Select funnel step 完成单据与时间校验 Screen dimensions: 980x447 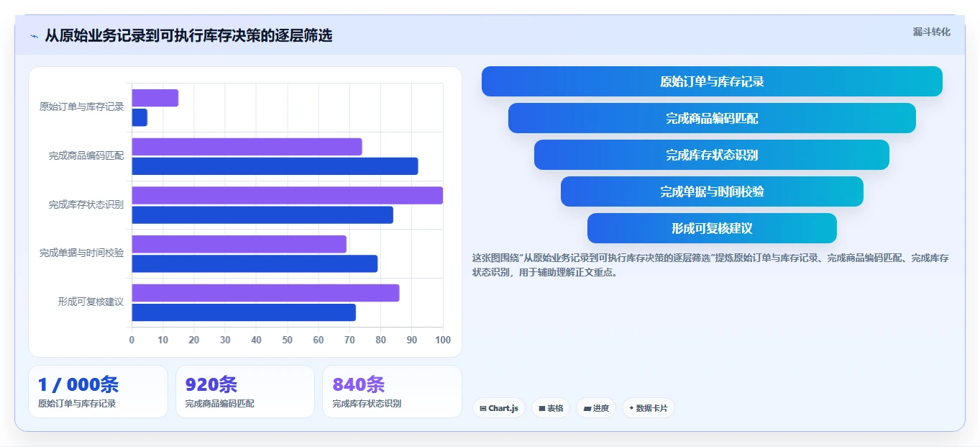click(x=712, y=191)
